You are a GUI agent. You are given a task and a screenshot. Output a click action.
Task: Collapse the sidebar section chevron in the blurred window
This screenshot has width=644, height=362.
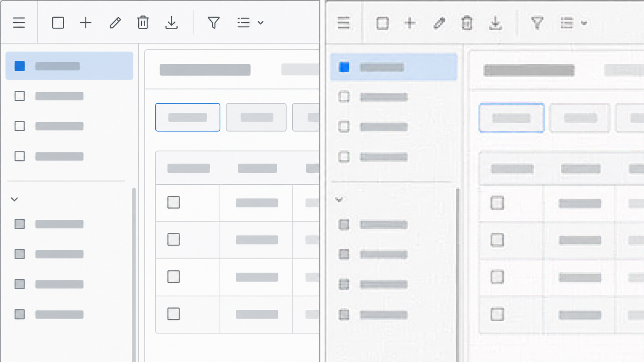click(339, 200)
